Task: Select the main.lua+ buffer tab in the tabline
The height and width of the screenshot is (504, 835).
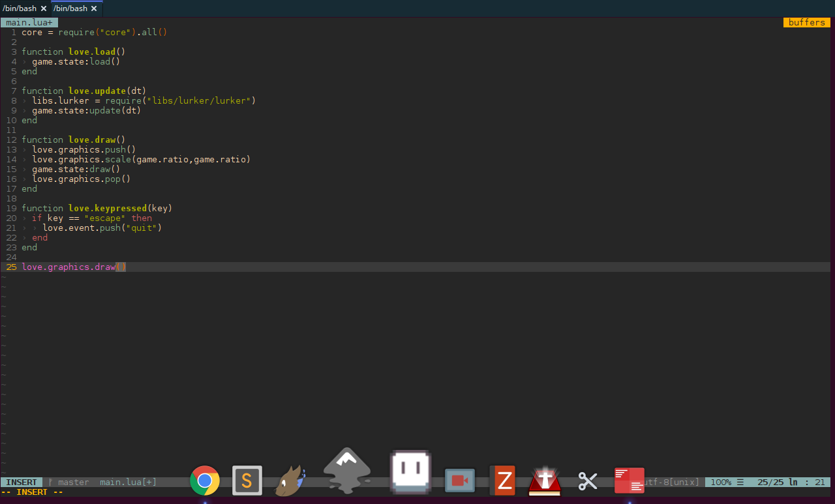Action: [29, 22]
